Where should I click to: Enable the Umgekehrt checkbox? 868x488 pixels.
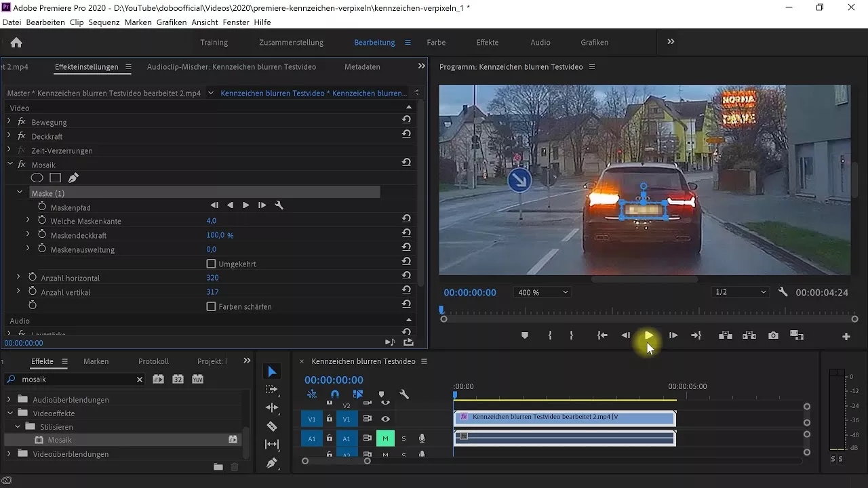(212, 264)
